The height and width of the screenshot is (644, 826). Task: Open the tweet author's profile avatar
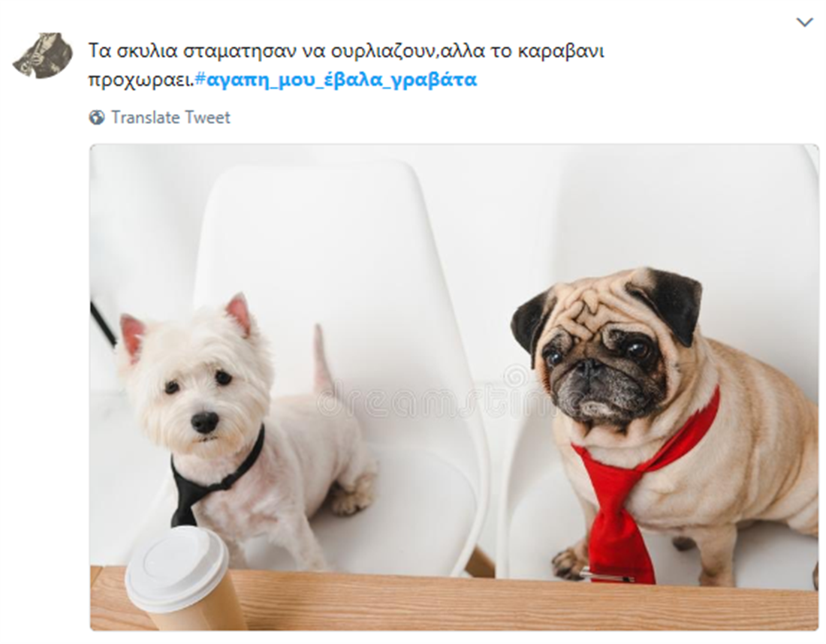(x=43, y=56)
